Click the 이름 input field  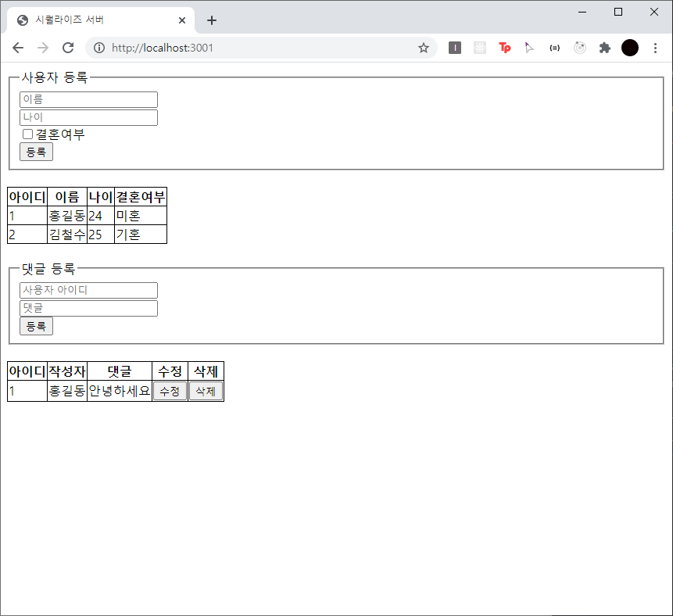pos(89,99)
